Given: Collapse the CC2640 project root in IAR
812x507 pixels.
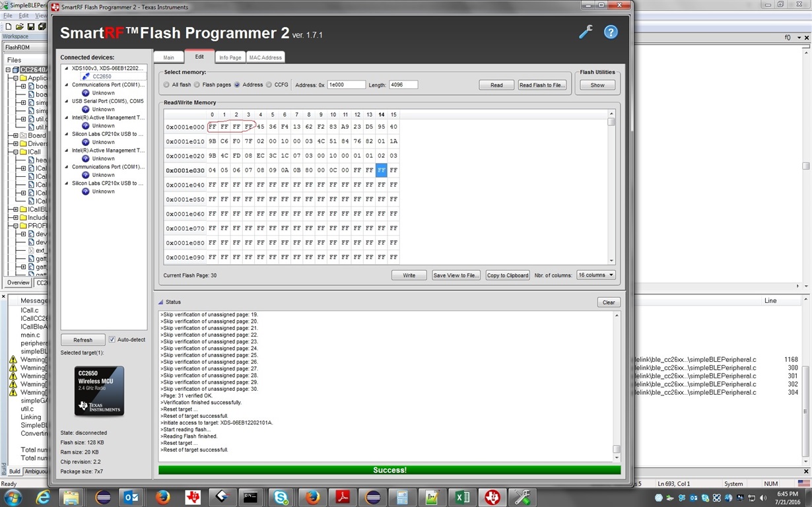Looking at the screenshot, I should coord(9,69).
